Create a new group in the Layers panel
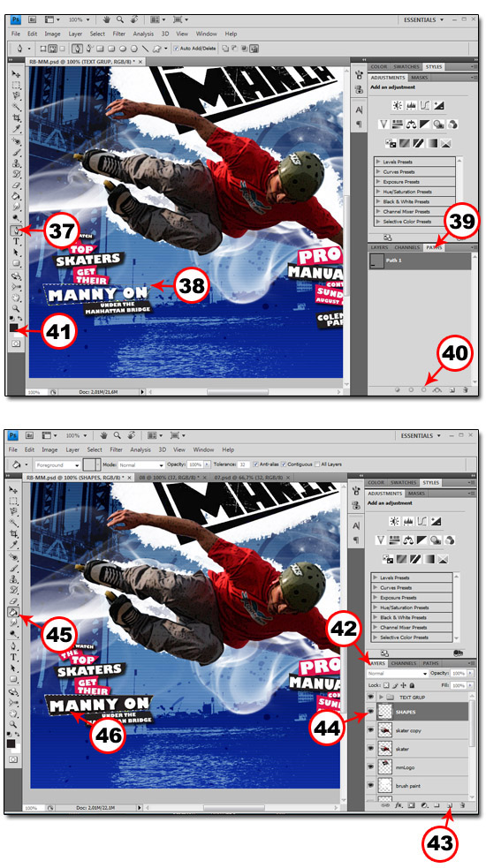 point(437,805)
